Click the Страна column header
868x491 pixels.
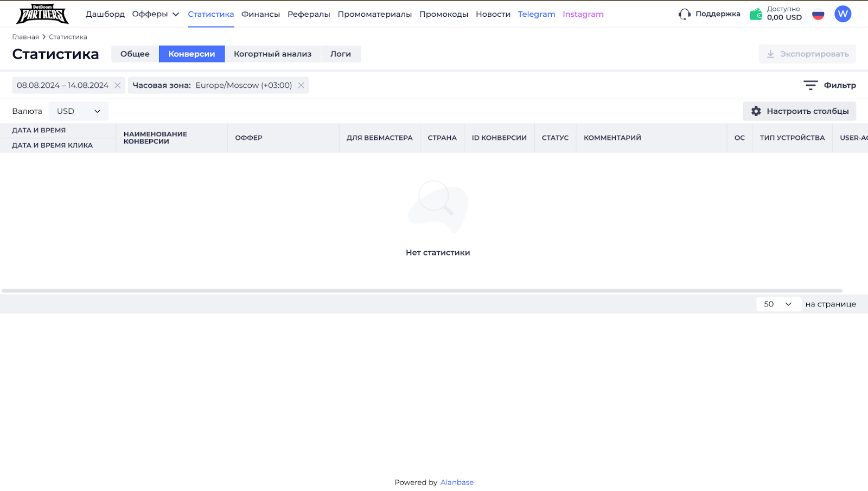point(442,138)
